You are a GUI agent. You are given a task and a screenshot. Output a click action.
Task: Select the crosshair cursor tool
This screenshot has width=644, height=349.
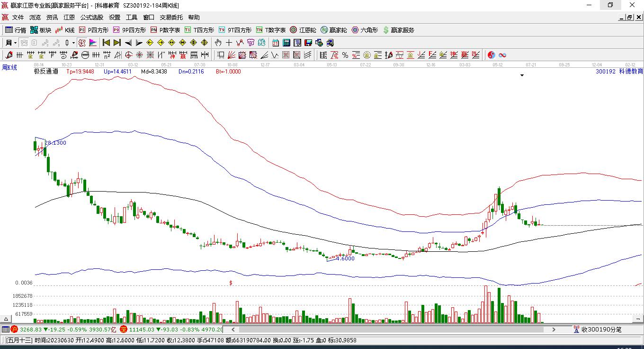tap(229, 43)
